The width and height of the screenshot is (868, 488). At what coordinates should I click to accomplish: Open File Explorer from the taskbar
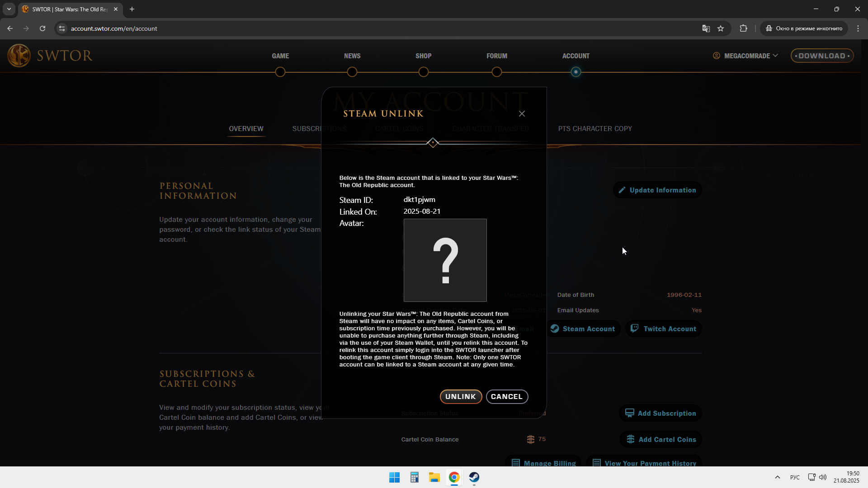[x=434, y=477]
